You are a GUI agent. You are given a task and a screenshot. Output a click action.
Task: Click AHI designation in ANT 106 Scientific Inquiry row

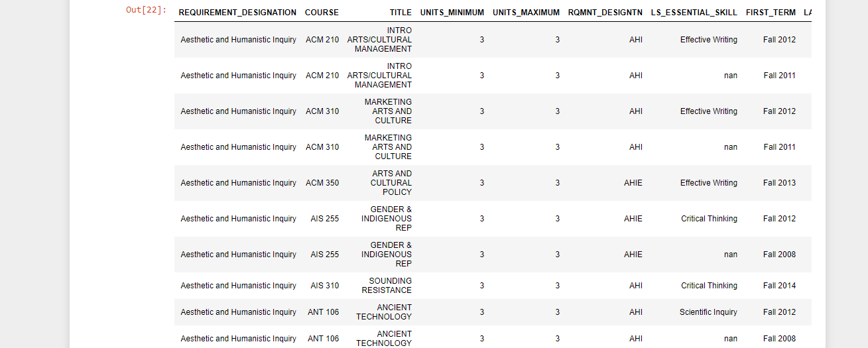tap(636, 312)
